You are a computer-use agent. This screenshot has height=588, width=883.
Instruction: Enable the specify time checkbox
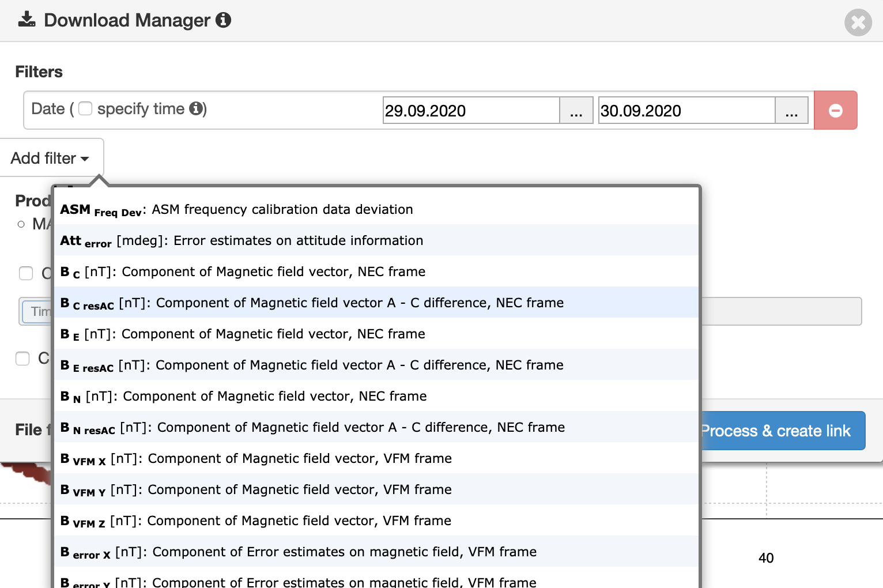coord(85,108)
